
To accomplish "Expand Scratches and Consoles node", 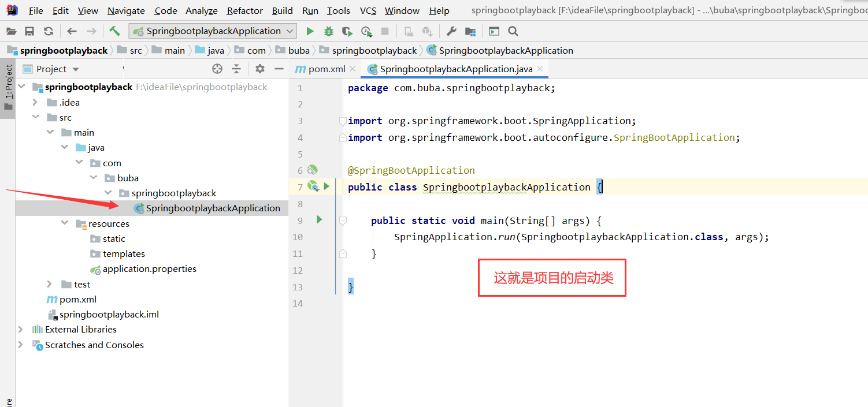I will point(21,345).
